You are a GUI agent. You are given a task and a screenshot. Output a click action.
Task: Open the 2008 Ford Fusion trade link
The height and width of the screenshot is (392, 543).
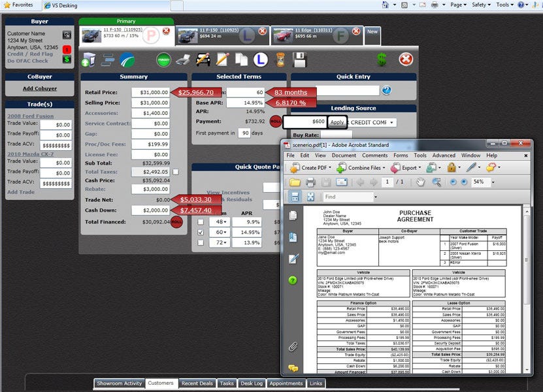click(x=31, y=116)
